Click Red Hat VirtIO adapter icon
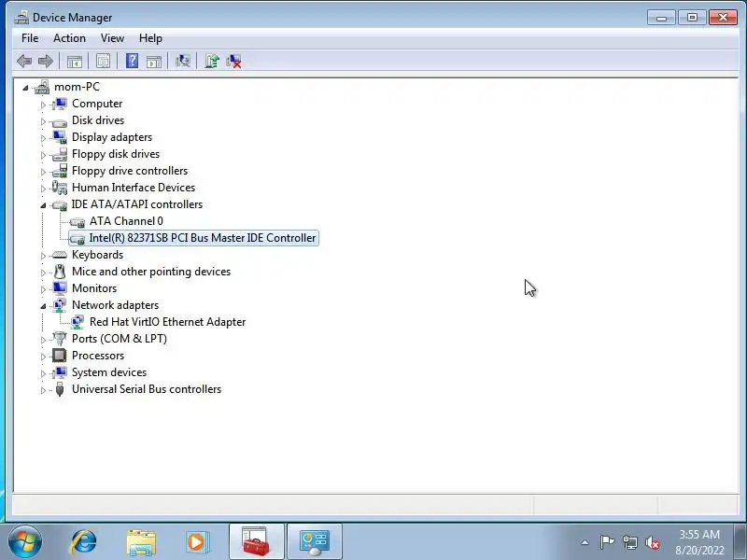Viewport: 747px width, 560px height. pos(78,322)
